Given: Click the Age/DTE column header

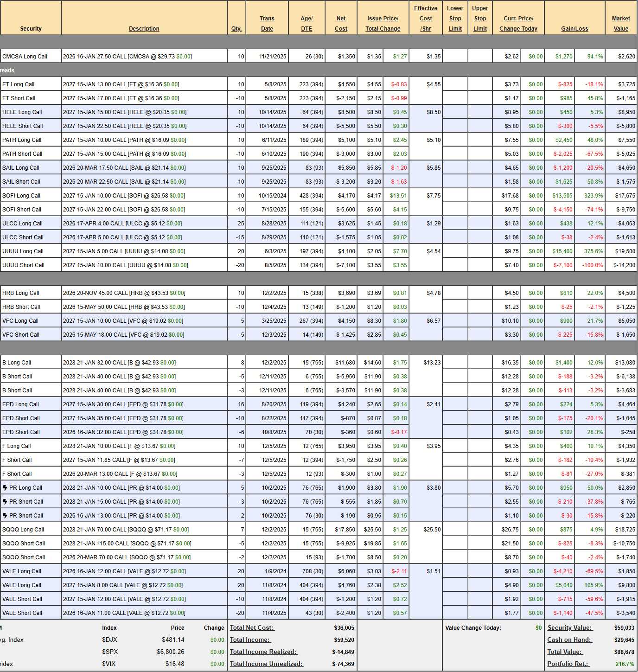Looking at the screenshot, I should pos(306,24).
